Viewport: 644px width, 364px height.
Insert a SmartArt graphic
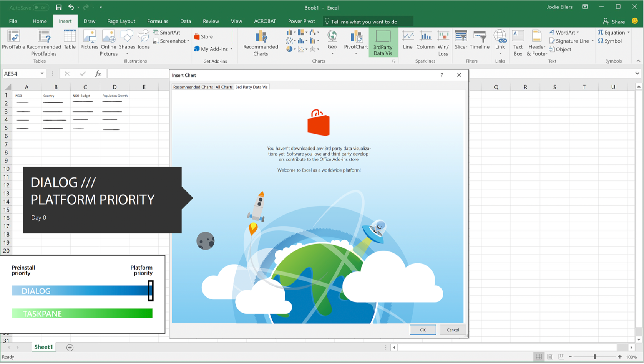tap(166, 33)
